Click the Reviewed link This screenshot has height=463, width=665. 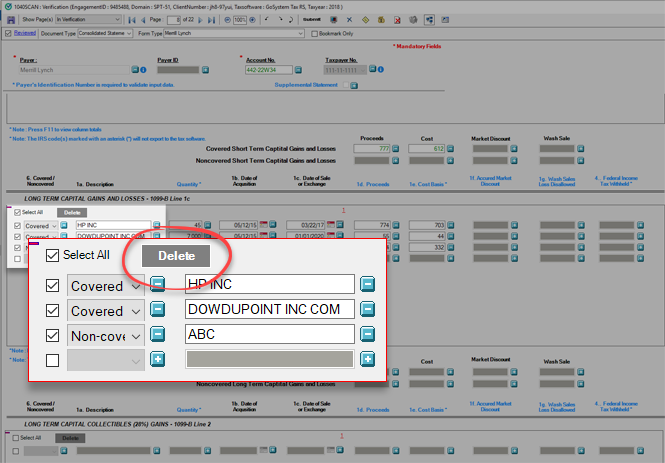click(x=24, y=33)
